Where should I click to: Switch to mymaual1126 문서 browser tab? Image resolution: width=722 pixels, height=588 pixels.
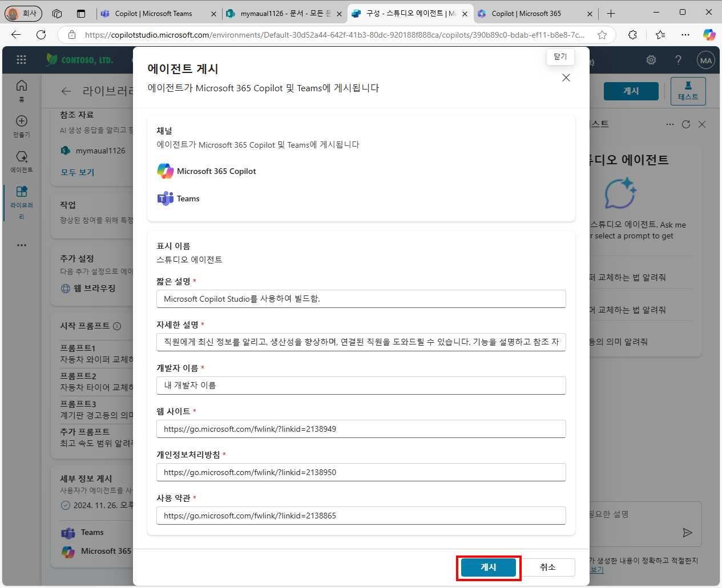(284, 14)
